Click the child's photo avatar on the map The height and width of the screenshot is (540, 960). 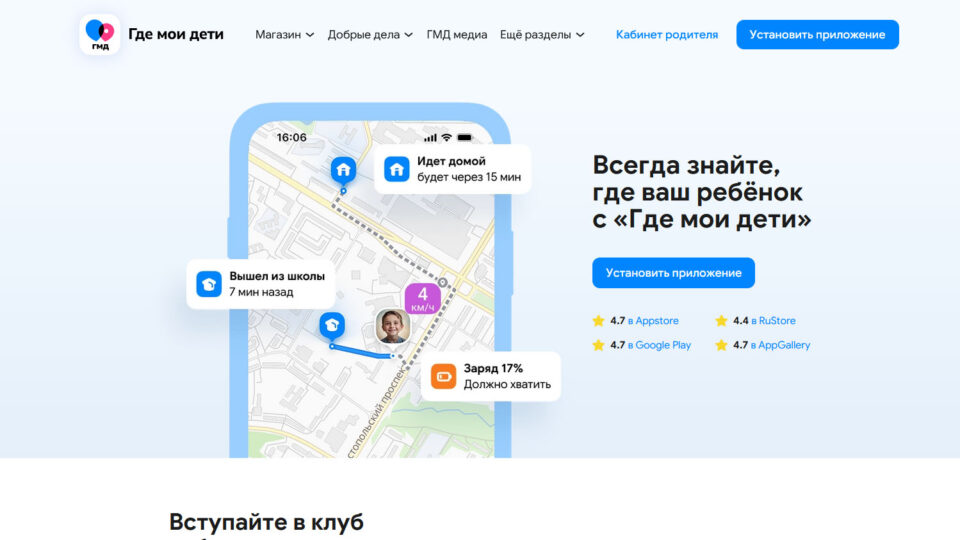(392, 326)
